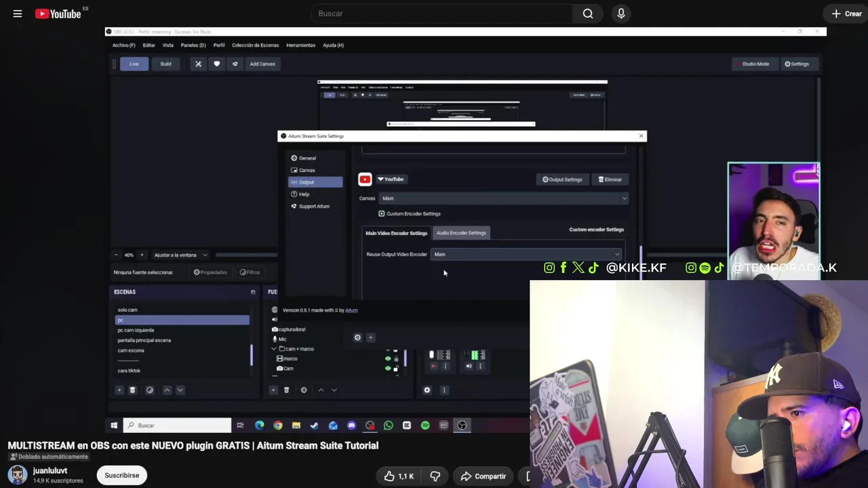Select the 'pantalla principal escena' scene
The width and height of the screenshot is (868, 488).
tap(182, 340)
